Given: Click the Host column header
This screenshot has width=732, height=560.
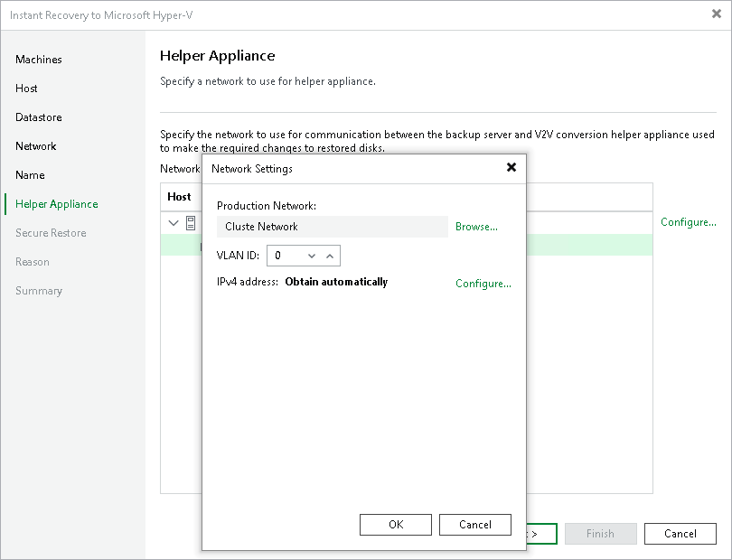Looking at the screenshot, I should (x=179, y=197).
